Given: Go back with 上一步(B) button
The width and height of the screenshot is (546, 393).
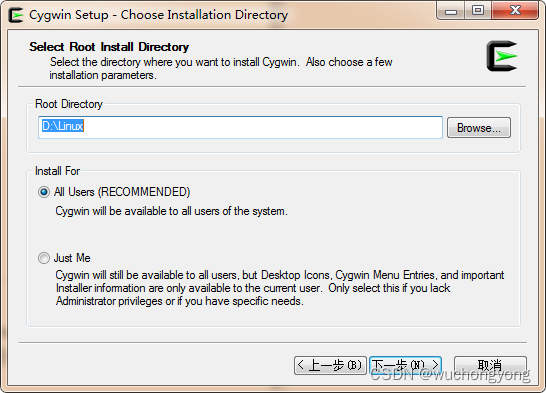Looking at the screenshot, I should pos(330,365).
